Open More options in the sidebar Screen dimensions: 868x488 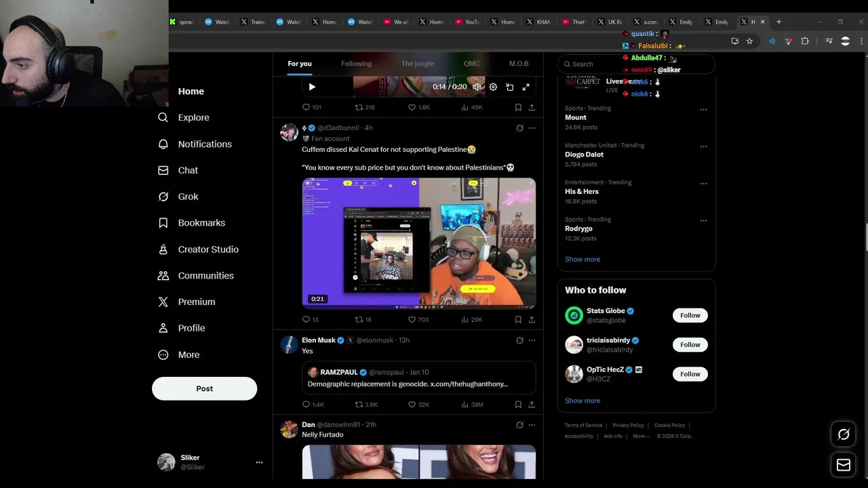[x=178, y=354]
